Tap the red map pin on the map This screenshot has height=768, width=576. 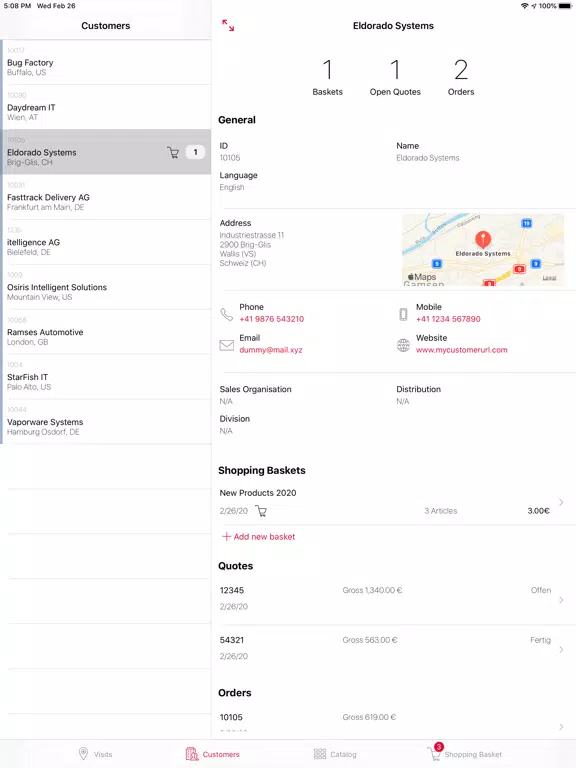[483, 239]
